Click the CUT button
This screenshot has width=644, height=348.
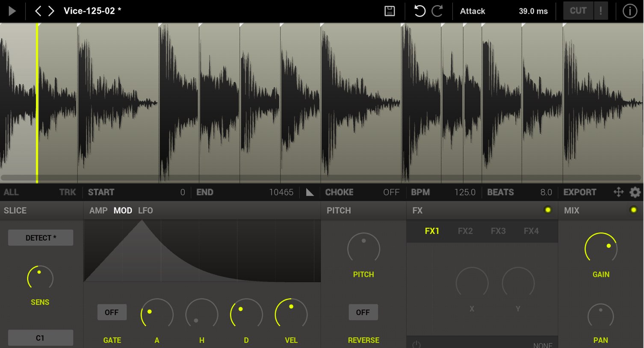[x=578, y=11]
